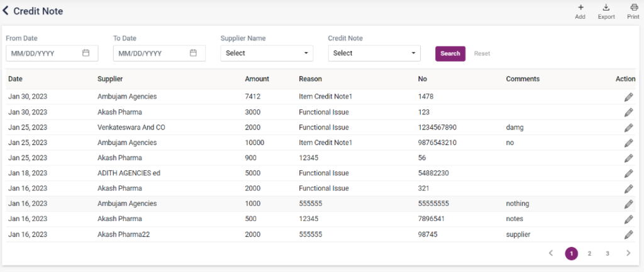Click the Export download icon
Viewport: 644px width, 272px height.
click(x=606, y=8)
